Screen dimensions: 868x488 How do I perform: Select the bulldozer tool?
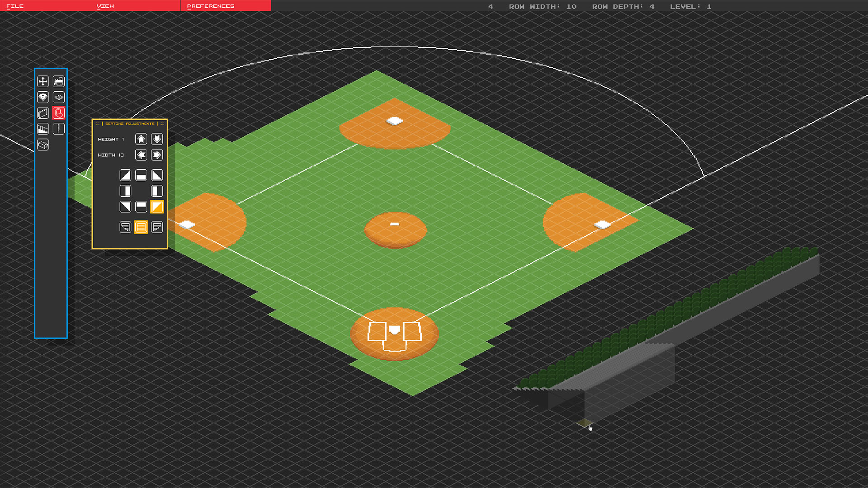coord(59,81)
